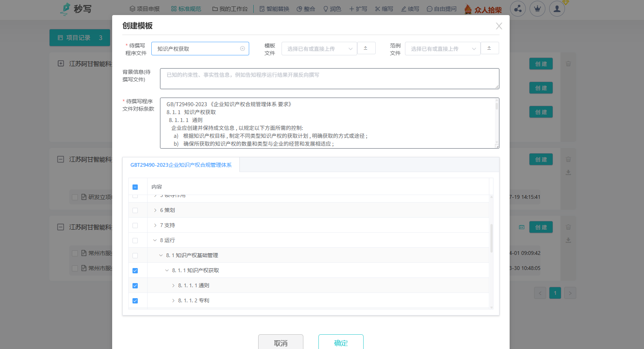Click the calendar icon beside the 创建 button
The width and height of the screenshot is (644, 349).
coord(521,227)
